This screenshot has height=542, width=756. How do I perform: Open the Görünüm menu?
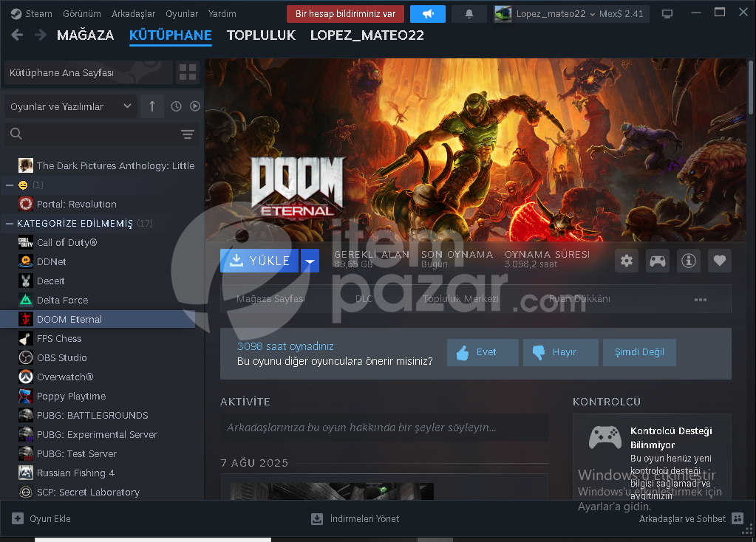pyautogui.click(x=82, y=14)
